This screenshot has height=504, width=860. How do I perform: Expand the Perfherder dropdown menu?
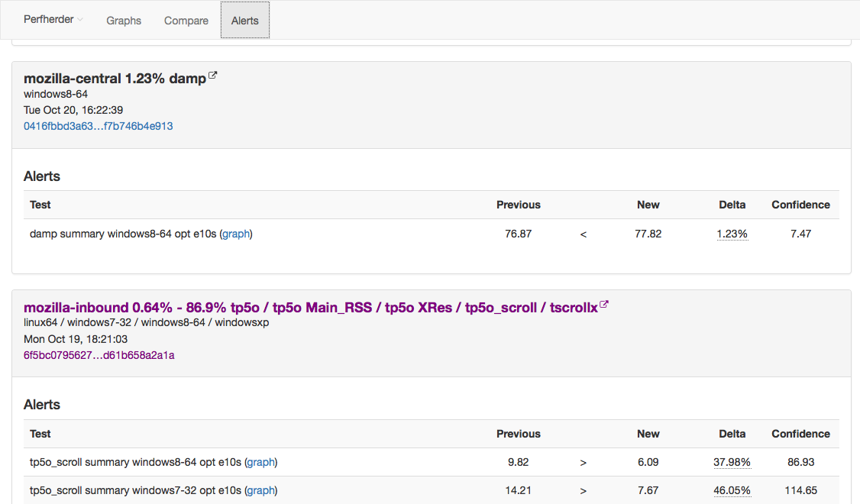point(53,20)
